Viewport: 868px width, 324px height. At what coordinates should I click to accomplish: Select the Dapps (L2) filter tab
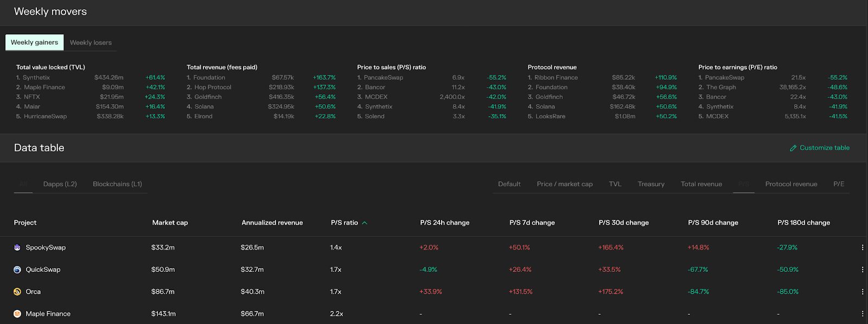point(60,184)
